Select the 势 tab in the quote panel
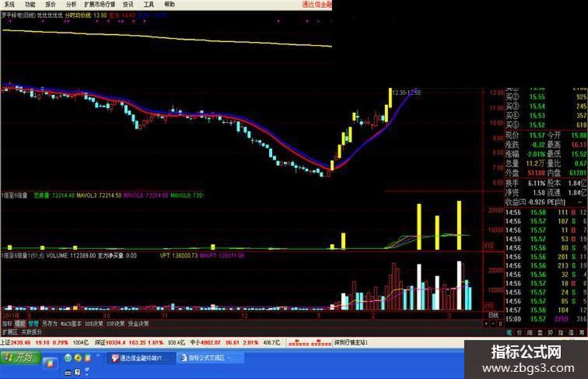This screenshot has width=588, height=379. click(x=551, y=332)
